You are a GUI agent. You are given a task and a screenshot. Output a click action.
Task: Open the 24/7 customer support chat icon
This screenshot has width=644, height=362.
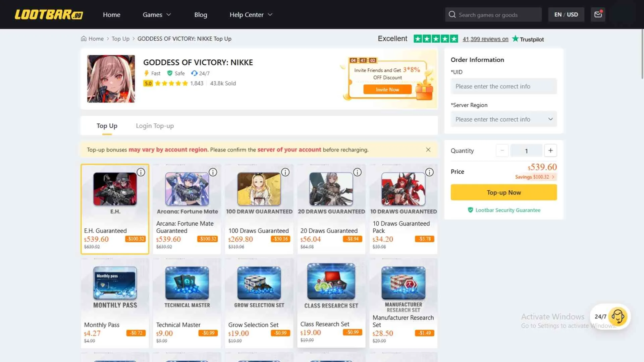(x=618, y=316)
